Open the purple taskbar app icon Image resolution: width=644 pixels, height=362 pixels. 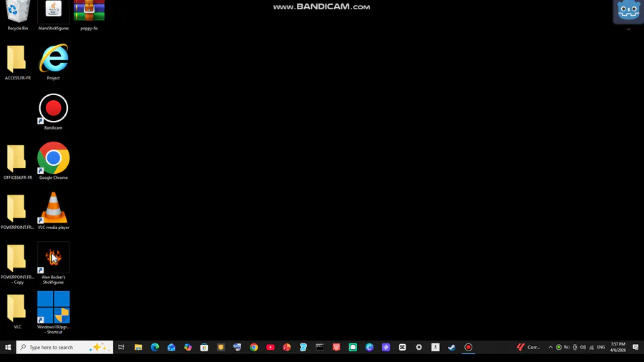[x=386, y=347]
